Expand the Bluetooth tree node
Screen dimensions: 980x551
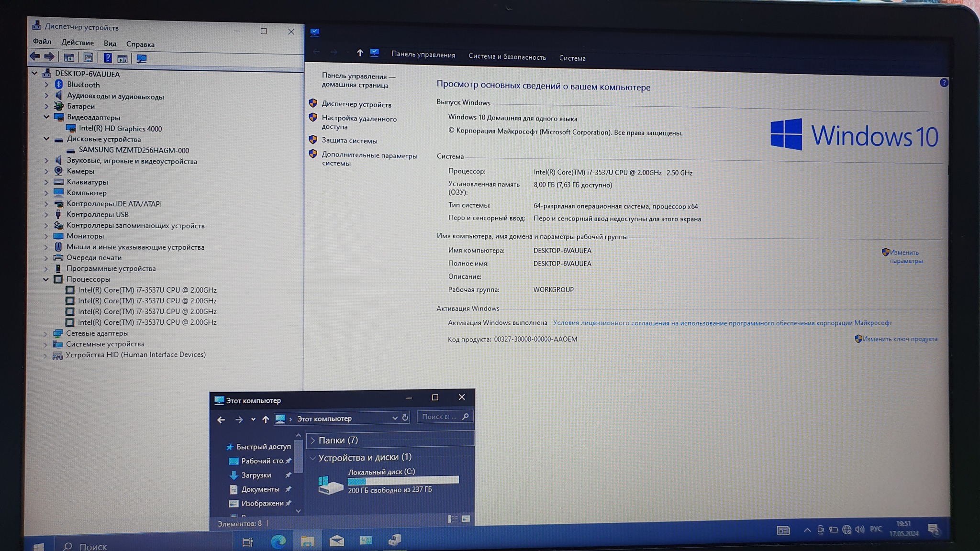click(46, 85)
